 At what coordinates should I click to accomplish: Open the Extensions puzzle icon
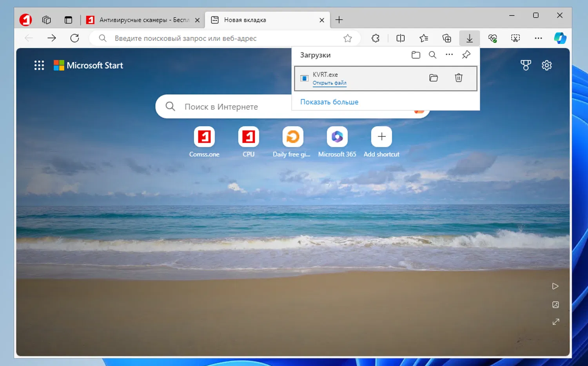tap(376, 38)
